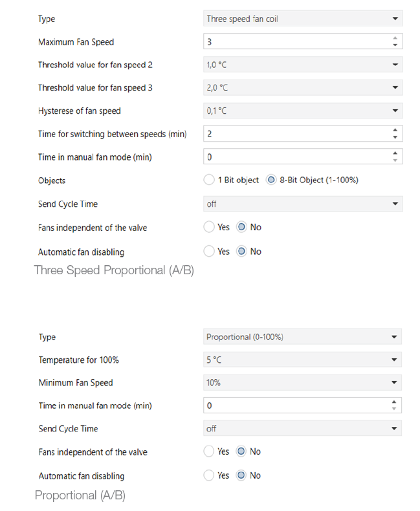Open Hysterese of fan speed dropdown

(303, 111)
